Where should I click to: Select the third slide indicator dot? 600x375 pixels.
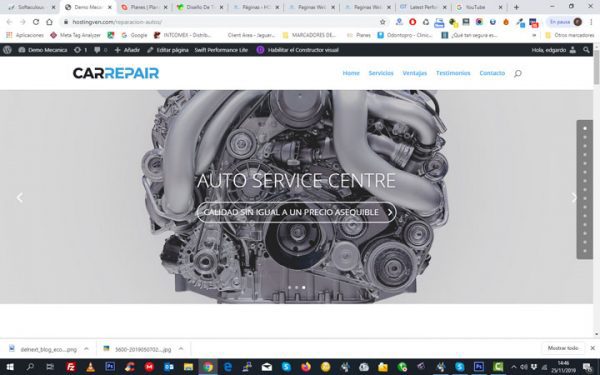click(x=303, y=287)
